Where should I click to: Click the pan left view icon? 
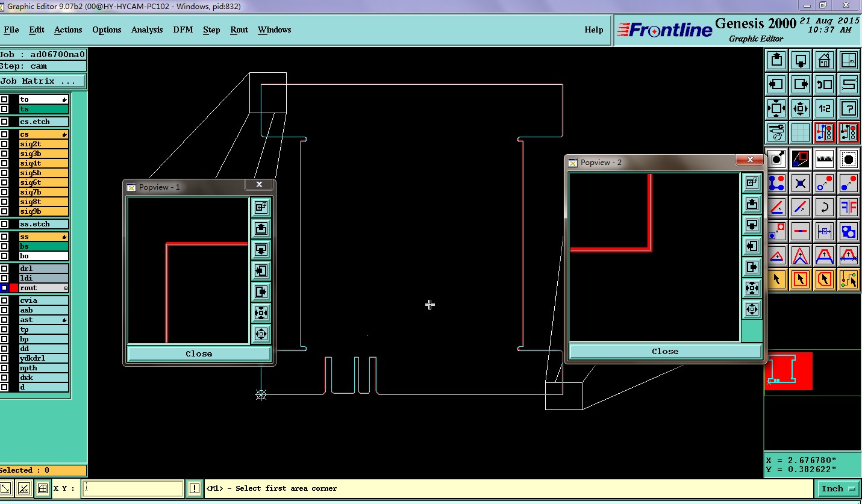(776, 84)
